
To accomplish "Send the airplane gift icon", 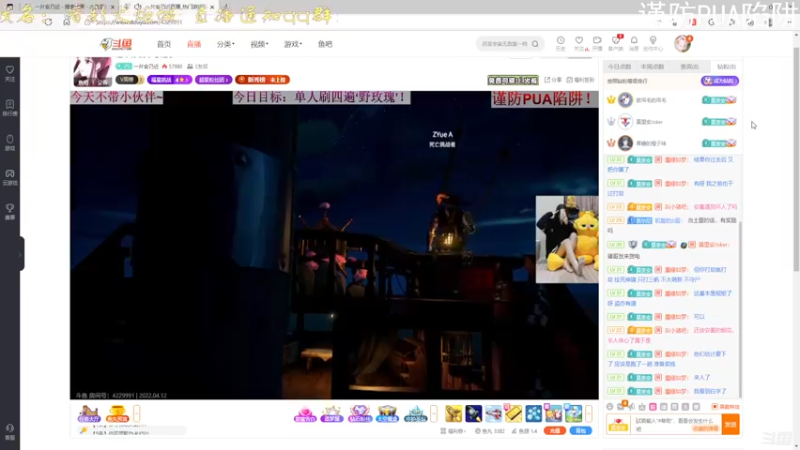I will [x=493, y=414].
